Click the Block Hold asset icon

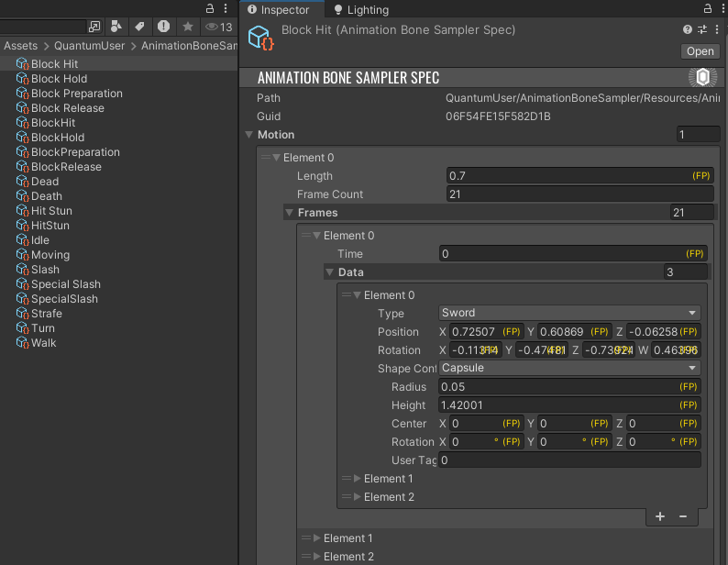click(x=22, y=79)
